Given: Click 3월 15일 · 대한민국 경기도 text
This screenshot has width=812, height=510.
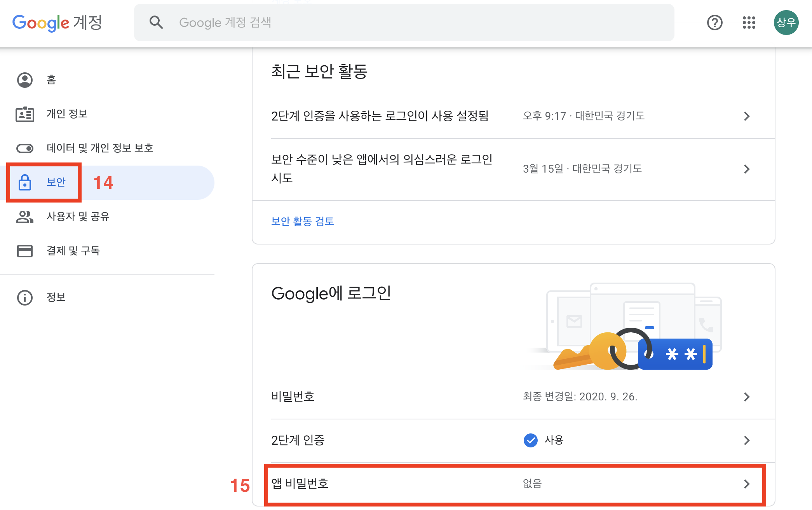Looking at the screenshot, I should [582, 169].
